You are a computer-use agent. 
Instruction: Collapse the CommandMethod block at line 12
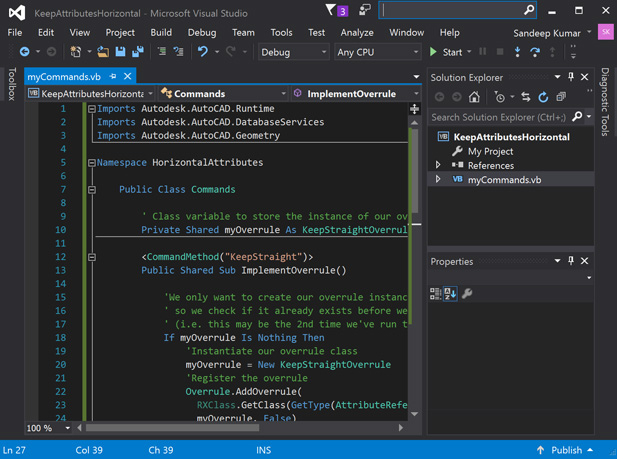[x=92, y=257]
